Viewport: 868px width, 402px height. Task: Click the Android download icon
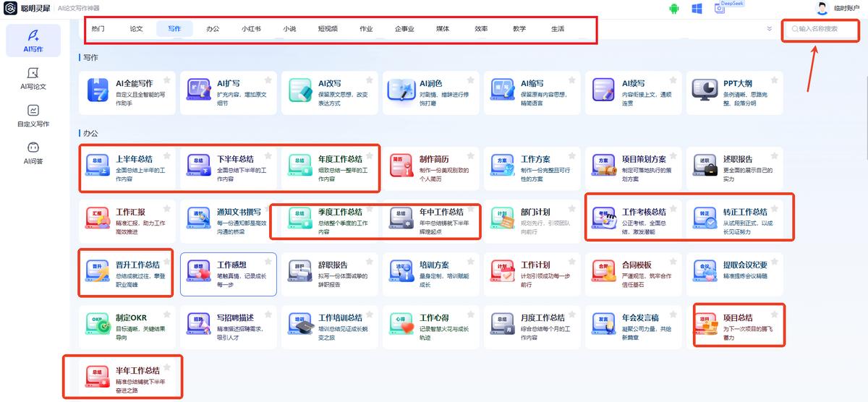[674, 9]
